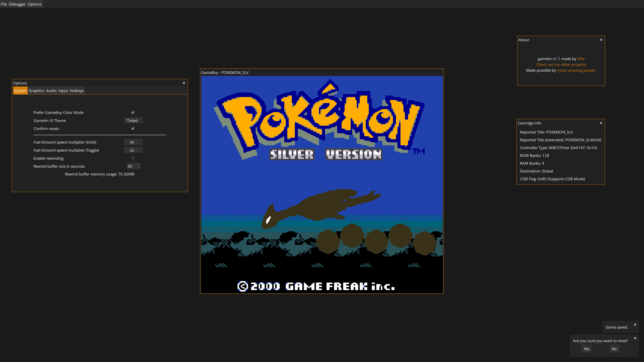Open the Debugger menu
This screenshot has width=644, height=362.
pyautogui.click(x=17, y=4)
